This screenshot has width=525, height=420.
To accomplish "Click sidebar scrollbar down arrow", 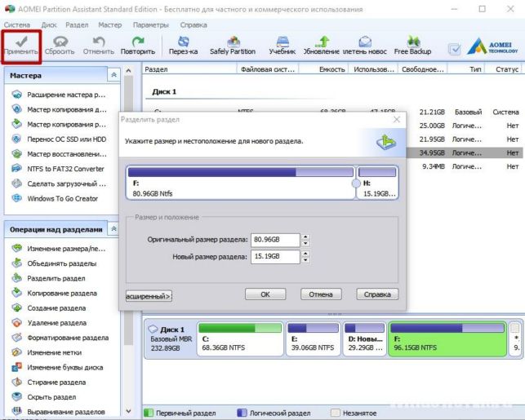I will click(128, 411).
